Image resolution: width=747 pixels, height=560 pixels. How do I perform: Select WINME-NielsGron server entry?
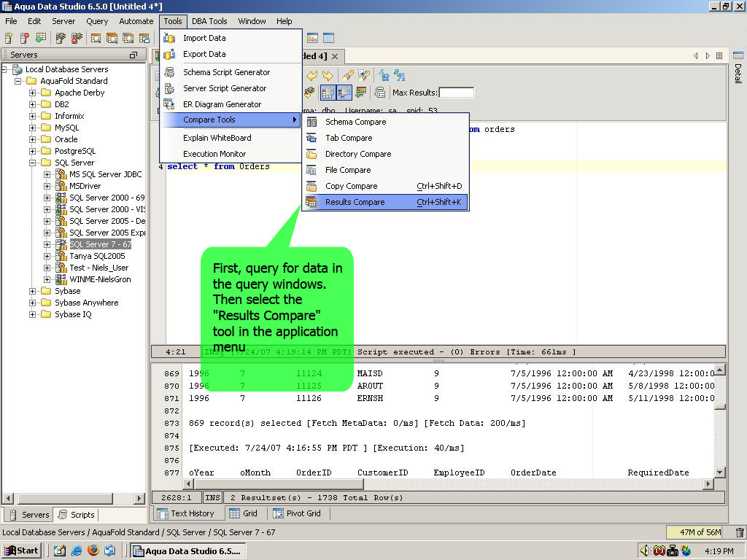coord(100,279)
